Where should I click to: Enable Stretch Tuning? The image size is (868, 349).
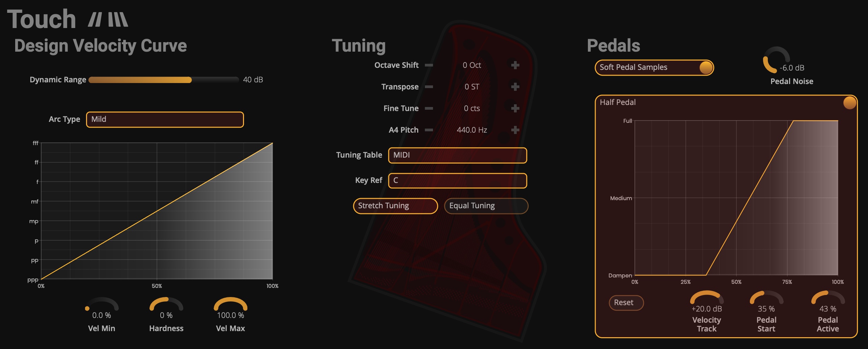395,206
